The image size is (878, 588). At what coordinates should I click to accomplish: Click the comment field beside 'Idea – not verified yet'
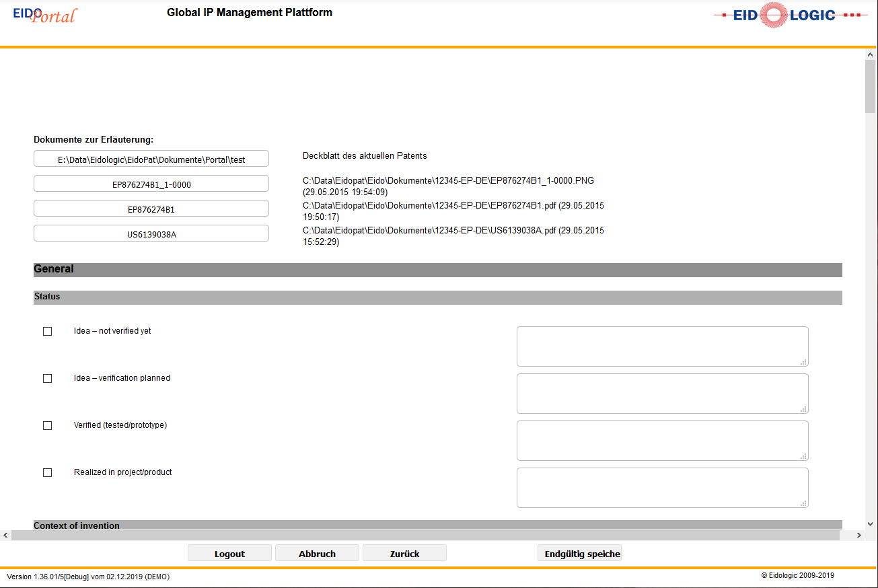(662, 346)
